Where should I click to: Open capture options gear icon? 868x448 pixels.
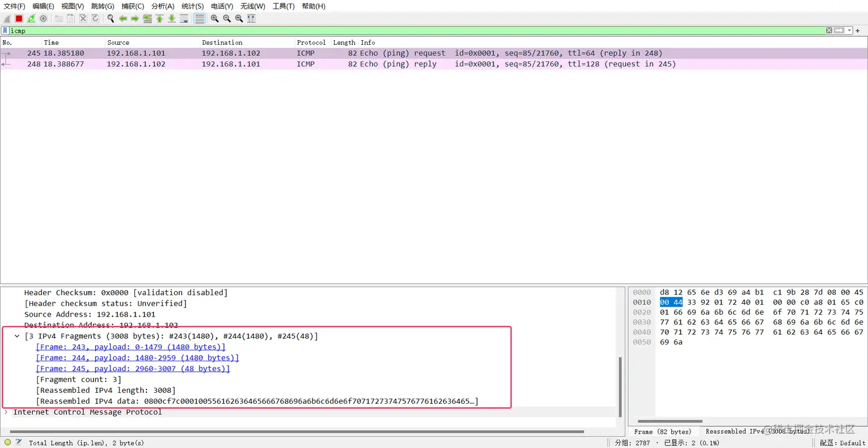tap(43, 18)
